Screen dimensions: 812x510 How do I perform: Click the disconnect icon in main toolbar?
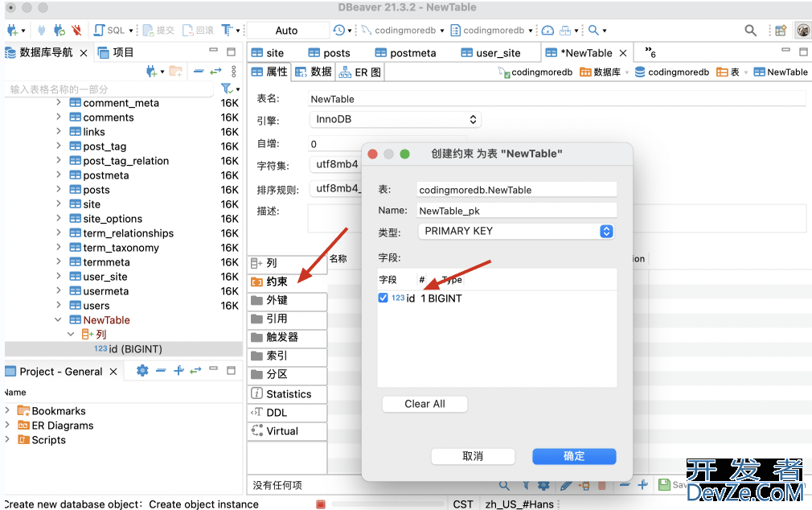pyautogui.click(x=76, y=30)
